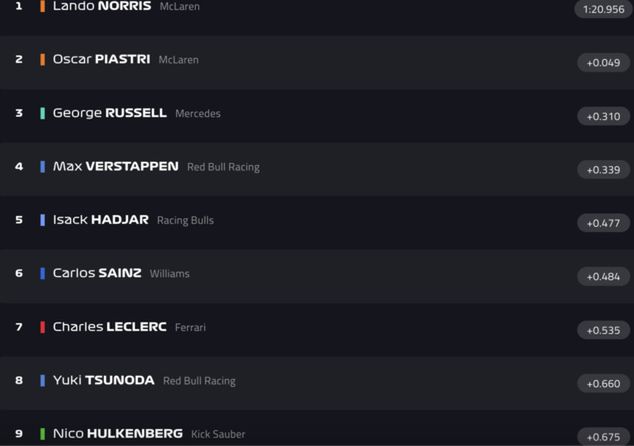Open Charles Leclerc's driver entry

coord(109,327)
